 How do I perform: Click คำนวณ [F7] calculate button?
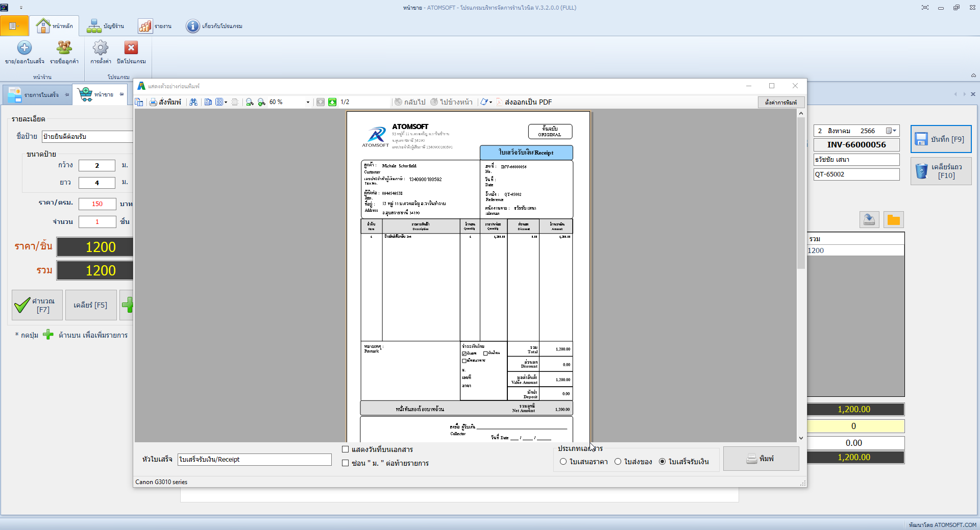pyautogui.click(x=37, y=305)
